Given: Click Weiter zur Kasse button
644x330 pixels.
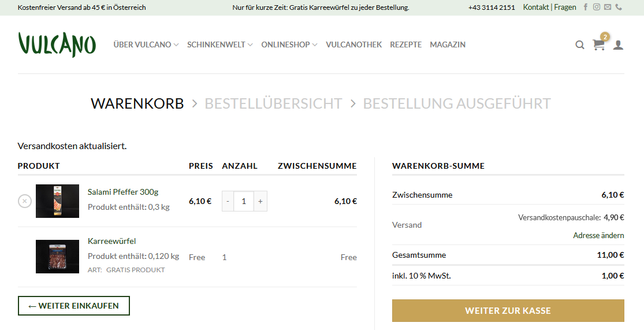Looking at the screenshot, I should coord(508,311).
